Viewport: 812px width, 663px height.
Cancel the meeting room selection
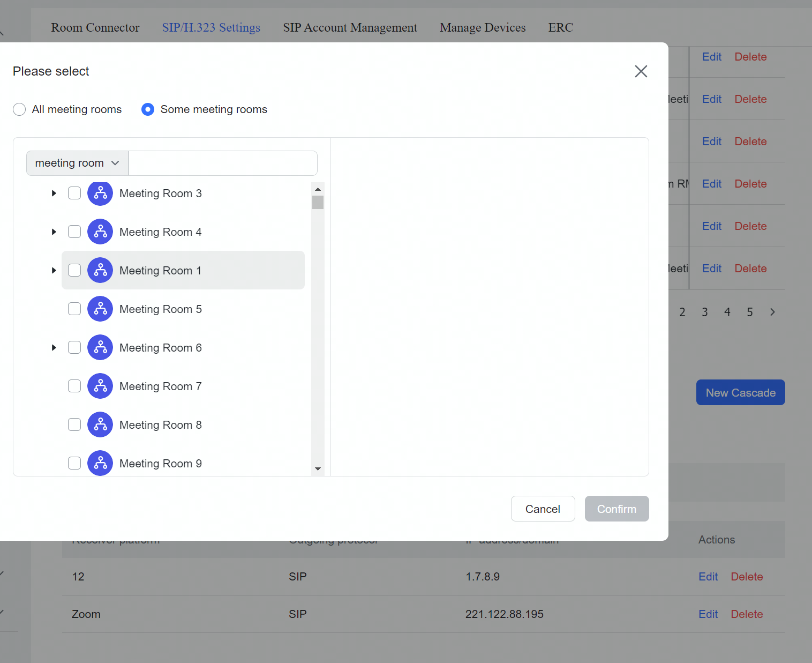tap(543, 509)
